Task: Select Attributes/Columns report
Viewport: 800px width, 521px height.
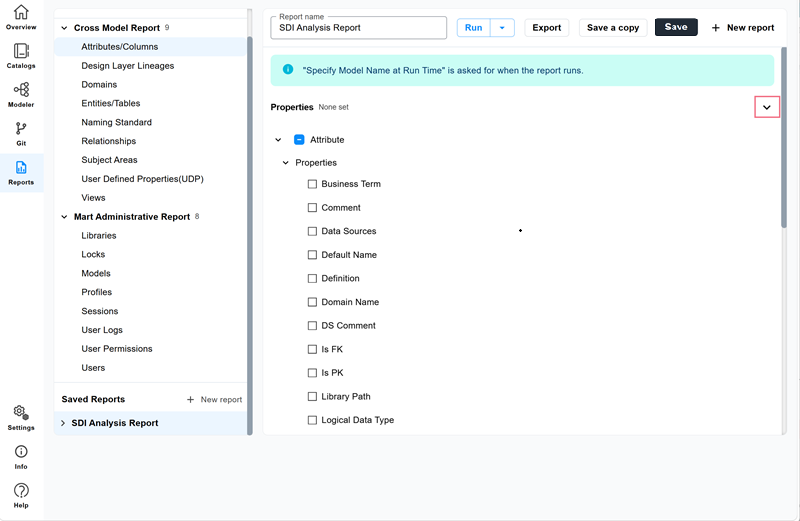Action: 151,46
